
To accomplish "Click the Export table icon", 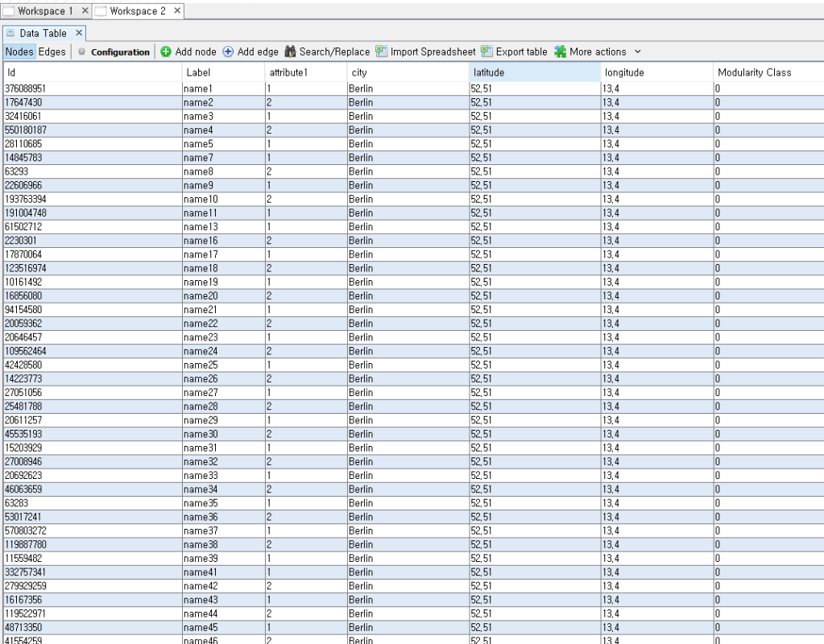I will pyautogui.click(x=487, y=52).
